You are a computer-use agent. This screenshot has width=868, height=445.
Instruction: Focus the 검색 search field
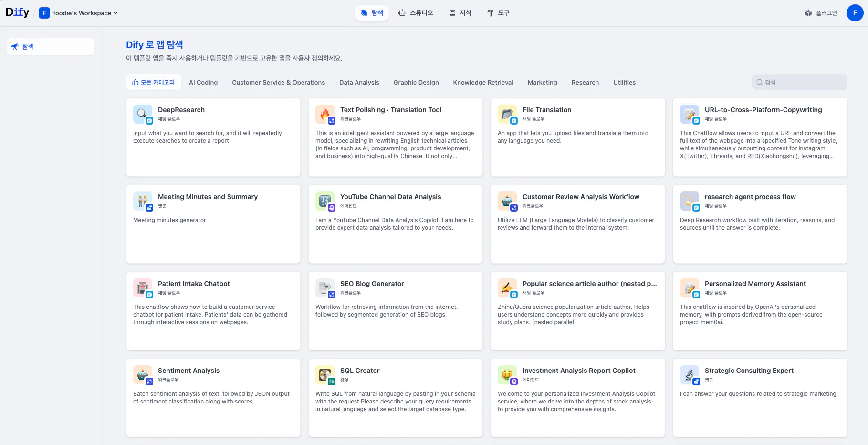(800, 82)
